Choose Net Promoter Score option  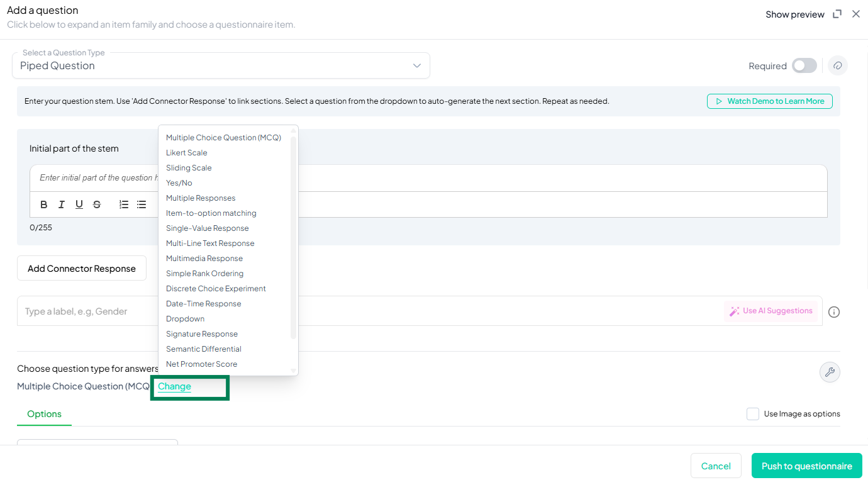(202, 364)
